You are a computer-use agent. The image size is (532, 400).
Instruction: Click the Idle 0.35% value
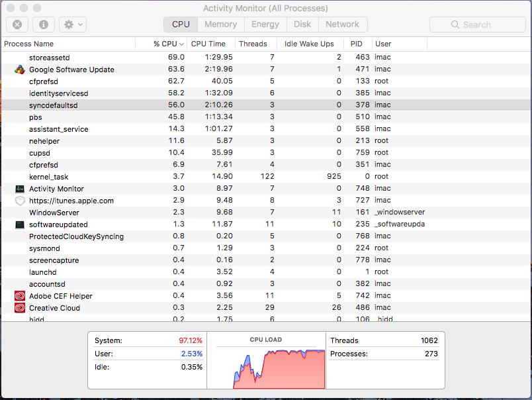192,367
